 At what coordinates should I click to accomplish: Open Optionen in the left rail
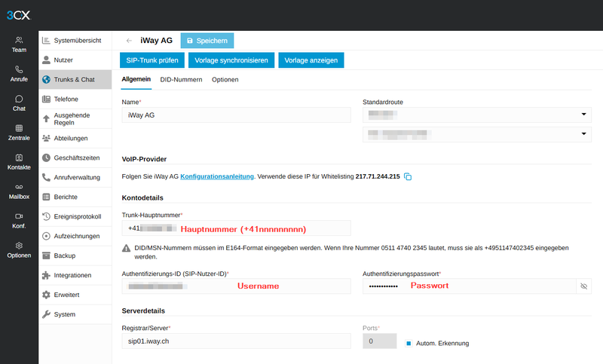(19, 250)
